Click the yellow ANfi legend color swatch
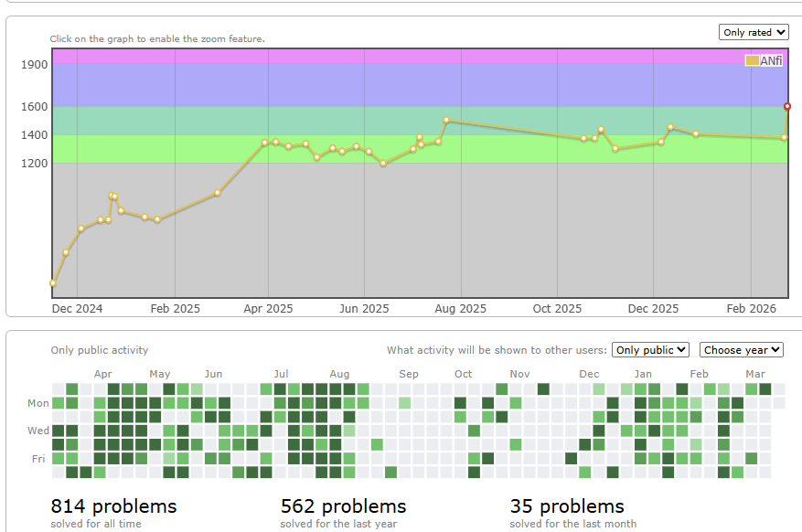The image size is (802, 532). 752,60
